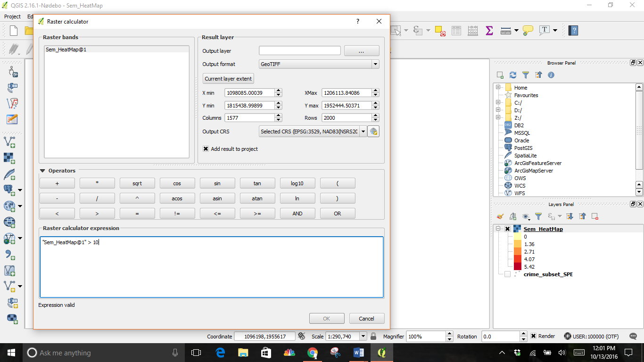
Task: Click the filter legend icon in Layers Panel
Action: [x=538, y=216]
